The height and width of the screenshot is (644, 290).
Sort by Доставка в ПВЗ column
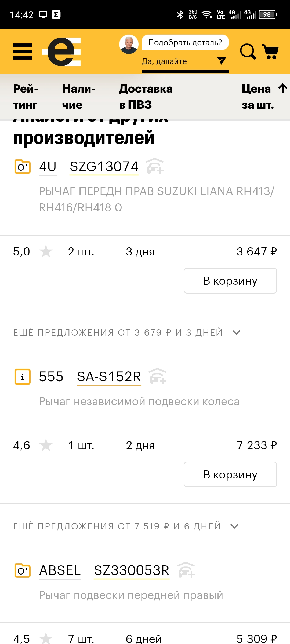(146, 97)
